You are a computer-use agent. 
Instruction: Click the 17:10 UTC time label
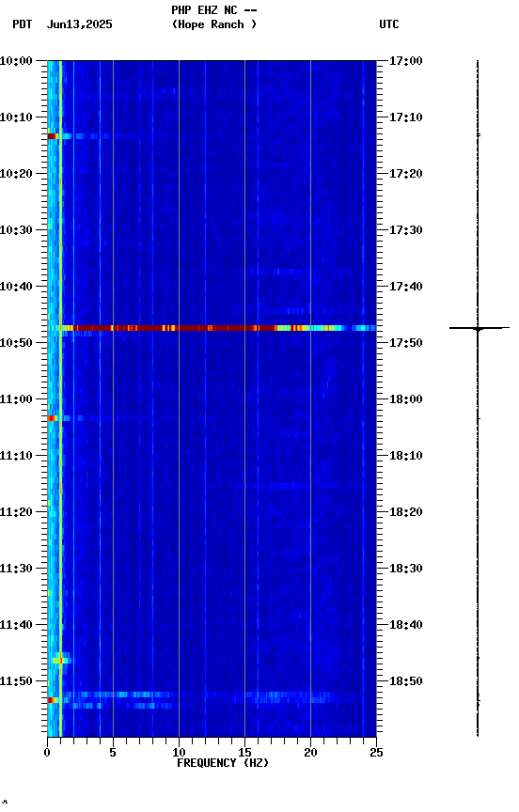[x=406, y=117]
